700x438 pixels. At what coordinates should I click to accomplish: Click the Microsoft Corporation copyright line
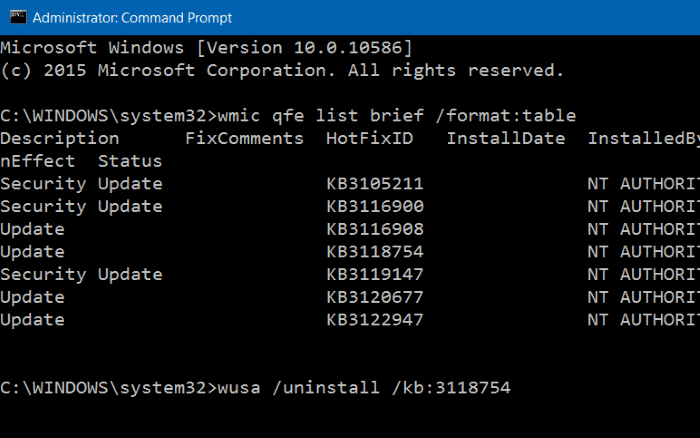click(282, 71)
